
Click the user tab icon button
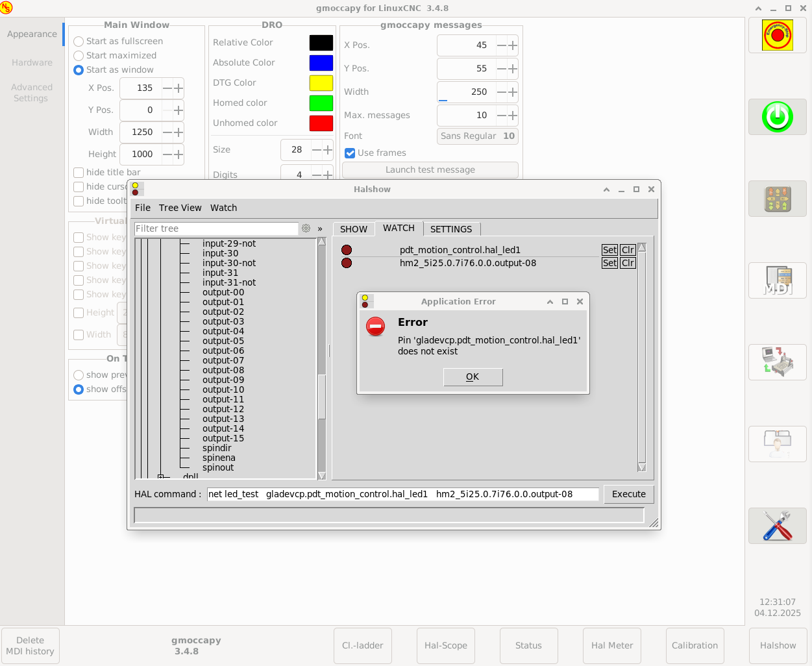pyautogui.click(x=777, y=443)
